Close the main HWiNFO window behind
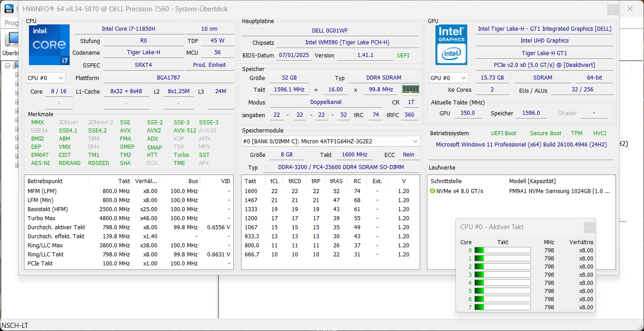Screen dimensions: 644x331 (630, 9)
